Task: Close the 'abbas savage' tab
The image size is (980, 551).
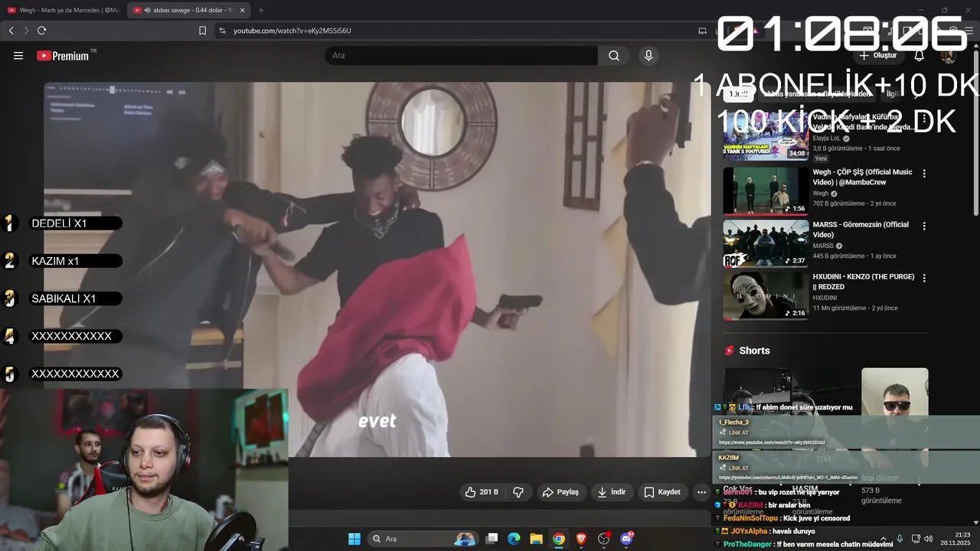Action: [243, 10]
